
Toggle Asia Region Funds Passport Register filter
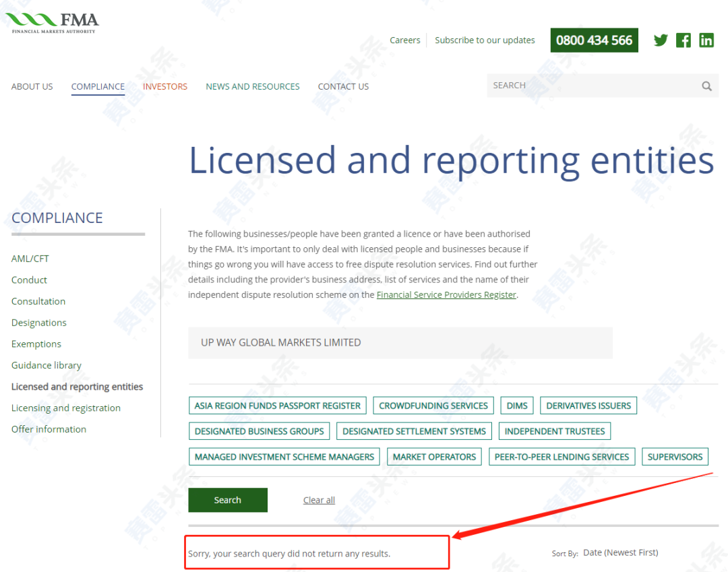click(x=278, y=406)
